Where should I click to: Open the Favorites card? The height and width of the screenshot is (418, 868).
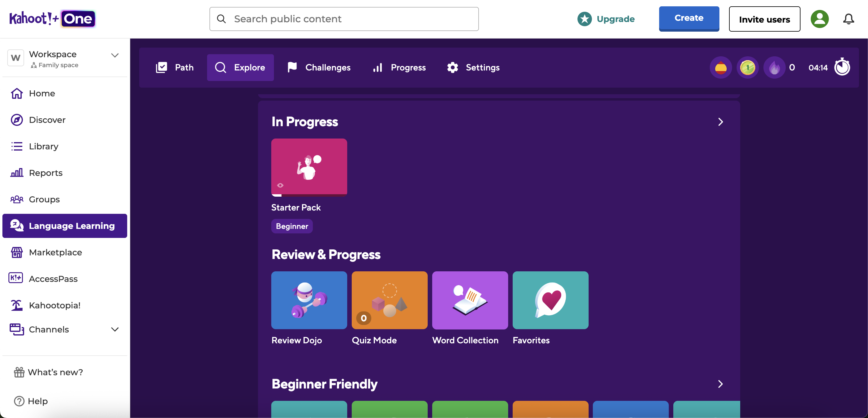551,300
